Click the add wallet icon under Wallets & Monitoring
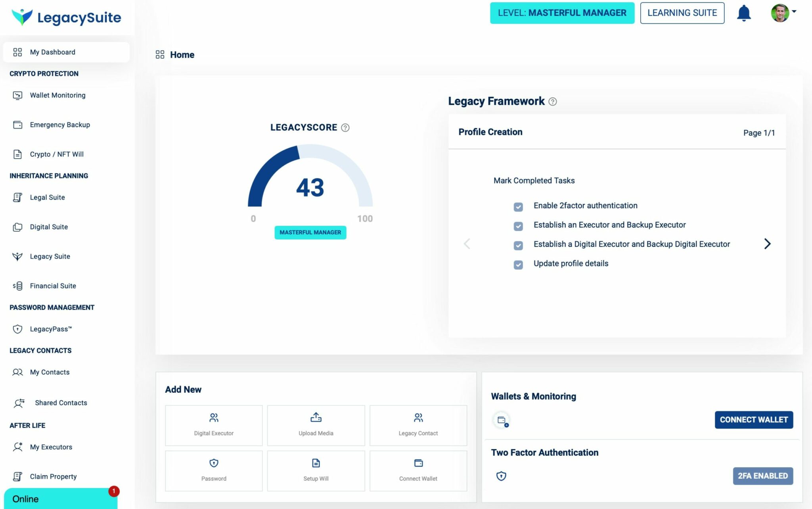 tap(502, 420)
